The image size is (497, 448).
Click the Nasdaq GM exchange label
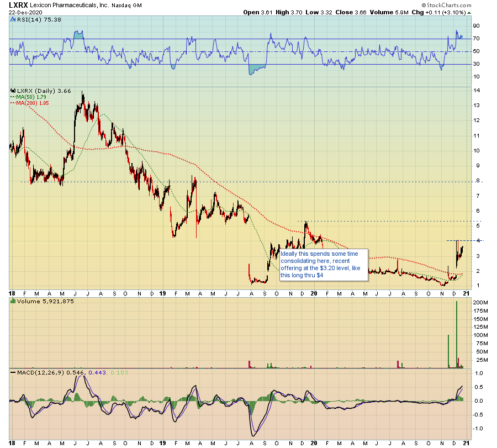pos(127,6)
